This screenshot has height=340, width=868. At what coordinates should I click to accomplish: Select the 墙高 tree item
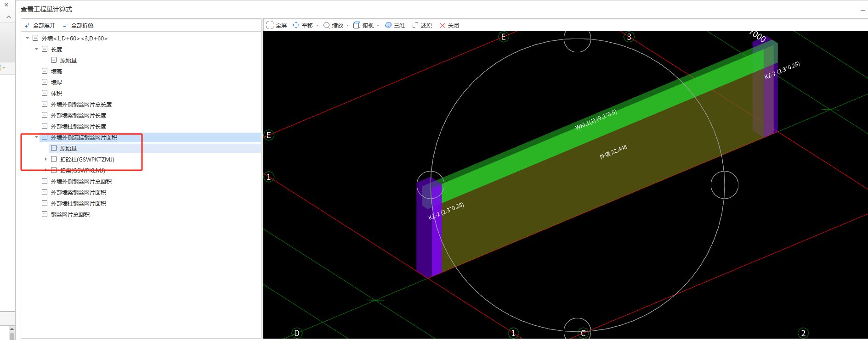coord(57,71)
